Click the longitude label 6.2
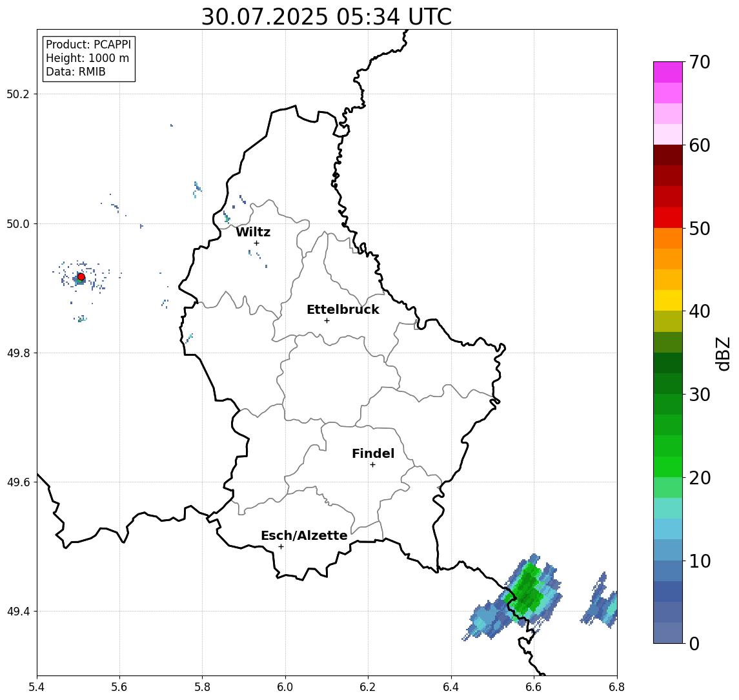This screenshot has width=739, height=700. click(x=369, y=687)
